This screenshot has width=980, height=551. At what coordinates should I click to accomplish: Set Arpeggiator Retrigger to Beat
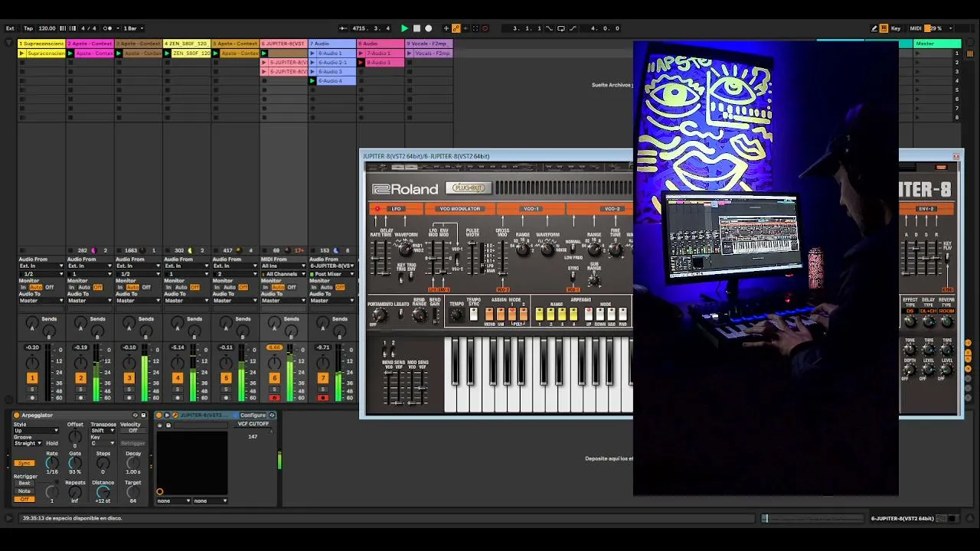24,484
